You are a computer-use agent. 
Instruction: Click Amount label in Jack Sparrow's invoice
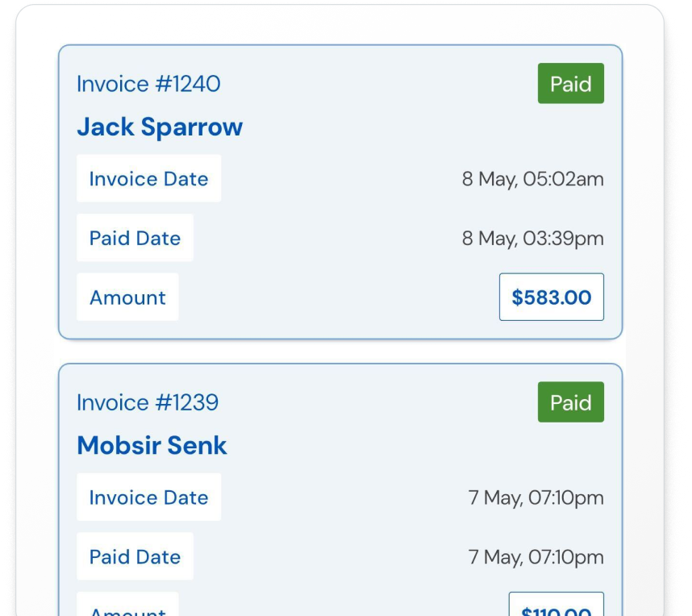click(127, 298)
